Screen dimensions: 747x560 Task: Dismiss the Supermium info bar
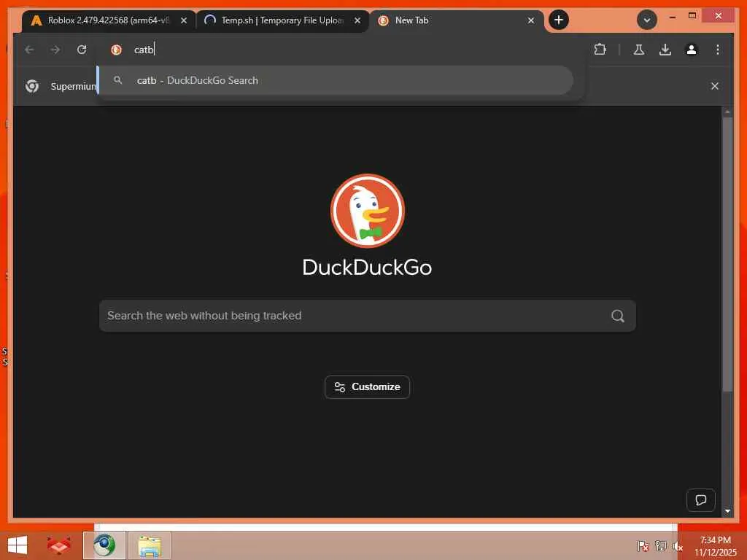715,86
